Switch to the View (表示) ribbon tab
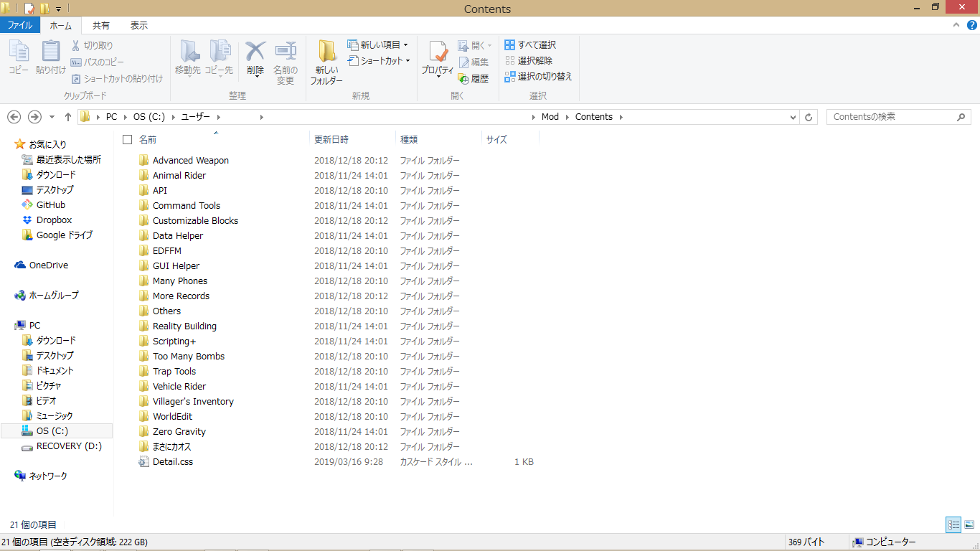Viewport: 980px width, 551px height. [x=138, y=25]
